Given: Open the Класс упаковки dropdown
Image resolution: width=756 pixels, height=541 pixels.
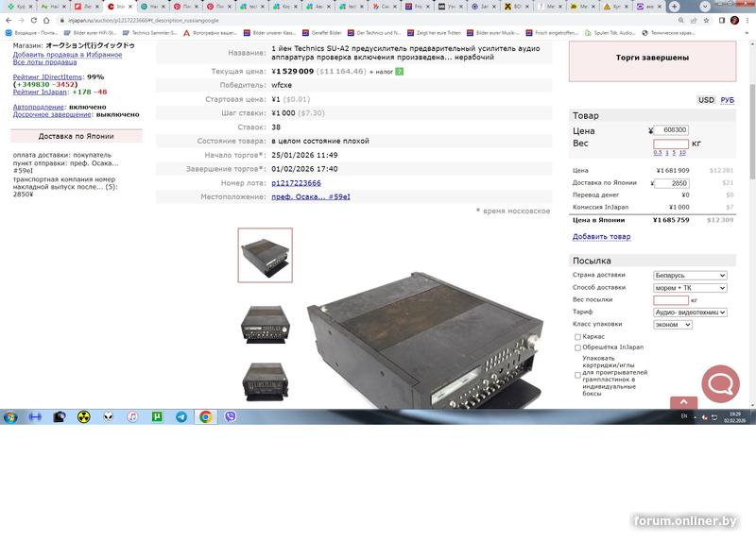Looking at the screenshot, I should [x=673, y=325].
